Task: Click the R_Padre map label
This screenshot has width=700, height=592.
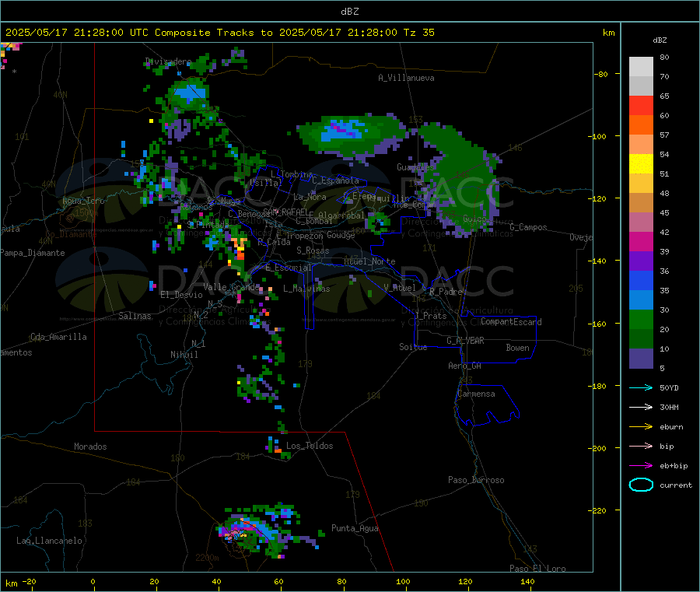Action: tap(446, 292)
